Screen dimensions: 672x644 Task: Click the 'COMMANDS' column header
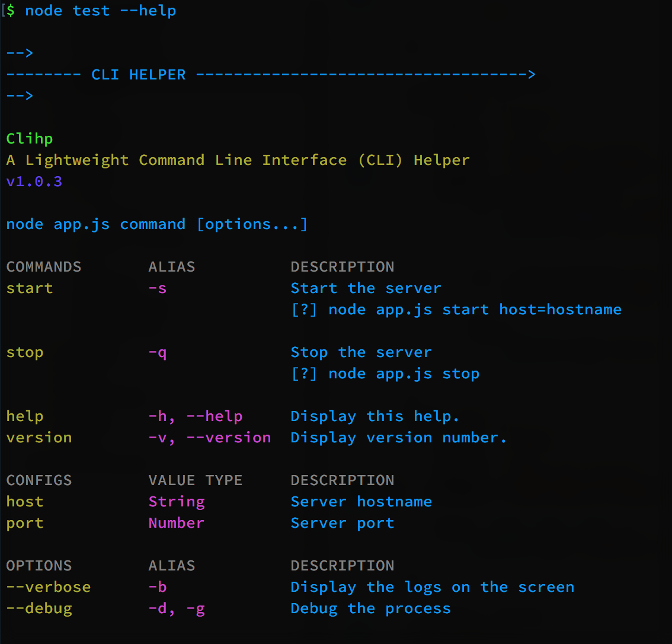[44, 267]
